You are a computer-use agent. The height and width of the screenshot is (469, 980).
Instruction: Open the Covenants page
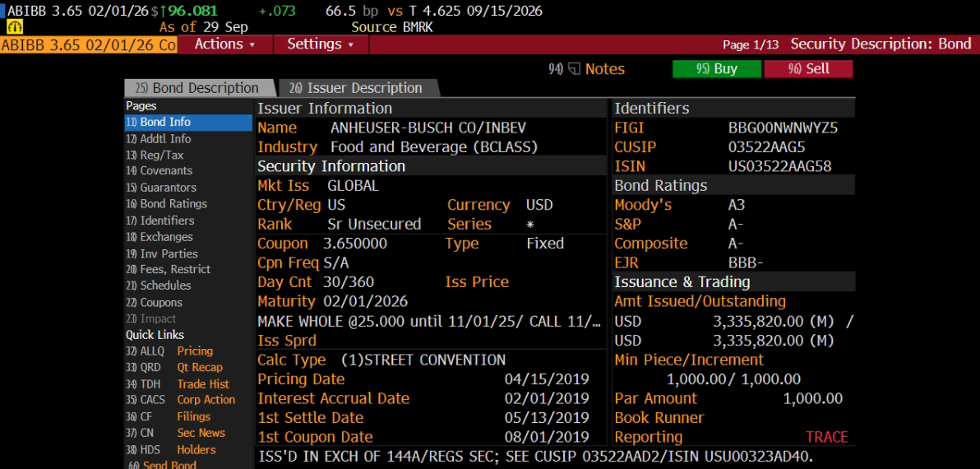tap(159, 170)
